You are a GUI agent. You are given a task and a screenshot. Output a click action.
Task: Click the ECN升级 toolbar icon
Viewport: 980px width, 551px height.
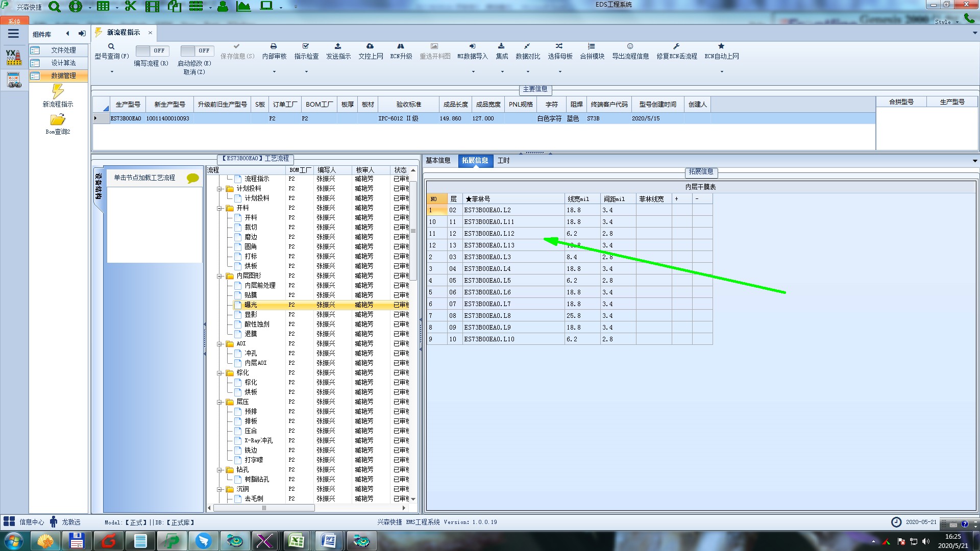pyautogui.click(x=401, y=46)
